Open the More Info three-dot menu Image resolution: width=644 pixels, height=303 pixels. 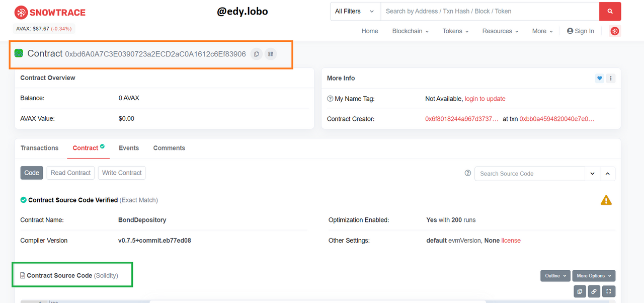coord(611,78)
